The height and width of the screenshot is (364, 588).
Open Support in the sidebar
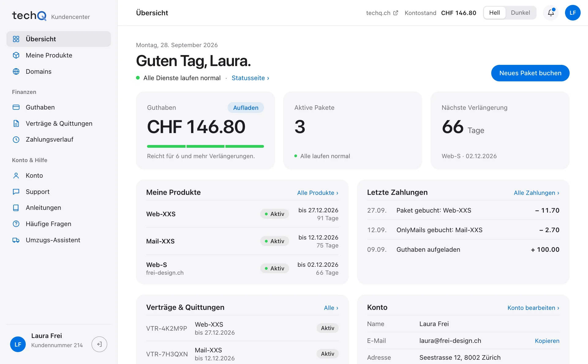click(x=58, y=191)
